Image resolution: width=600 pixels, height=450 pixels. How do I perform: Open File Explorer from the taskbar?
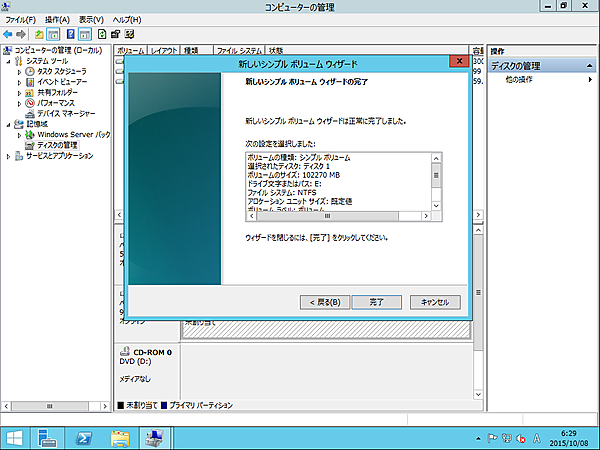pos(120,437)
